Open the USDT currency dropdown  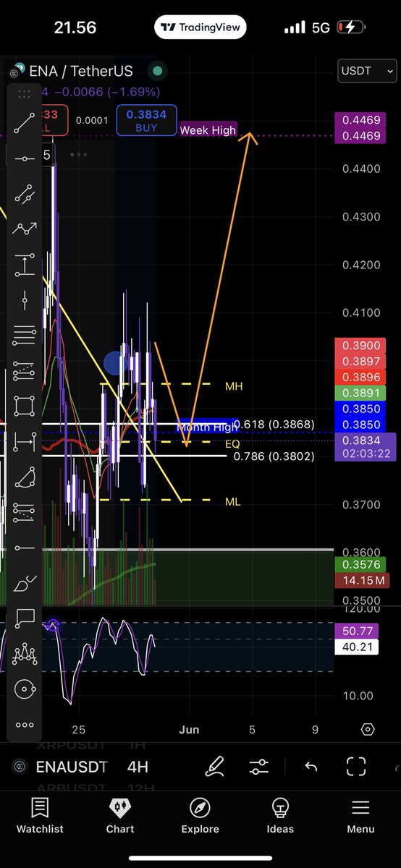pos(367,71)
